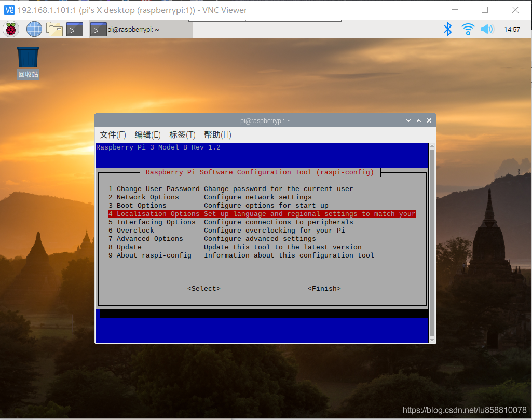The width and height of the screenshot is (532, 420).
Task: Click the clock showing 14:57
Action: coord(512,30)
